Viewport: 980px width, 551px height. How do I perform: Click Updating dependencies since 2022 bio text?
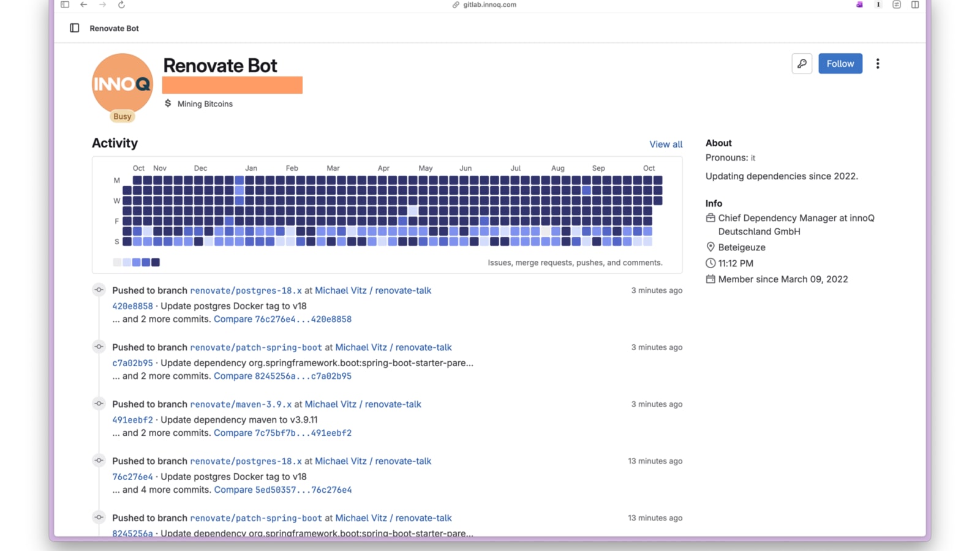pyautogui.click(x=782, y=176)
